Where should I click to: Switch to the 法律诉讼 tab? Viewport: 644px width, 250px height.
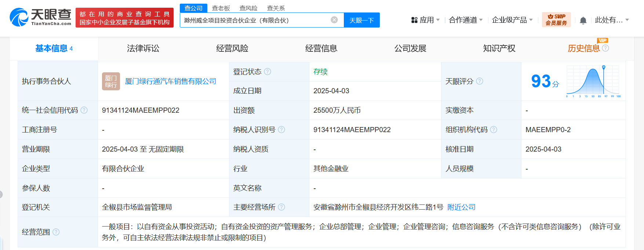143,48
